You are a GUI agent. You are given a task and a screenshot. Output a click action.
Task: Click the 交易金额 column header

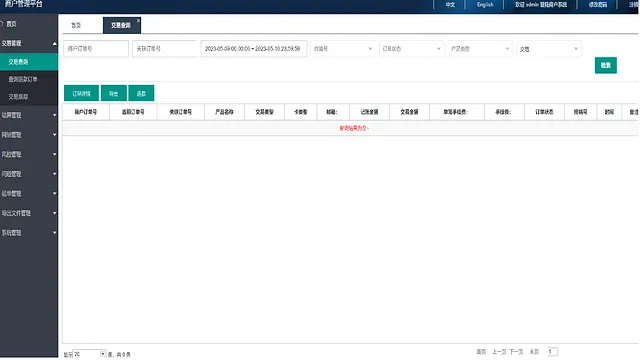coord(409,112)
